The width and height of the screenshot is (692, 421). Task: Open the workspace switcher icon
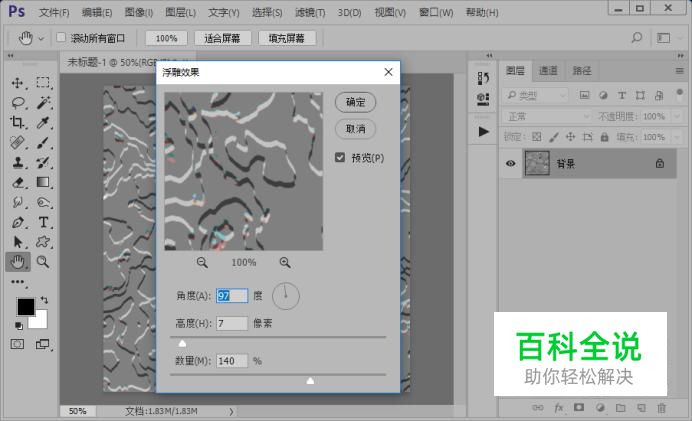click(663, 38)
